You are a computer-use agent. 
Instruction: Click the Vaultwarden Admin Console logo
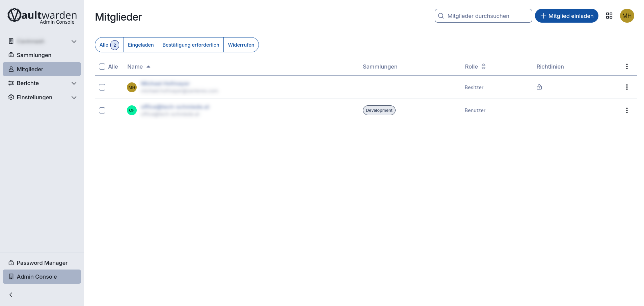42,16
